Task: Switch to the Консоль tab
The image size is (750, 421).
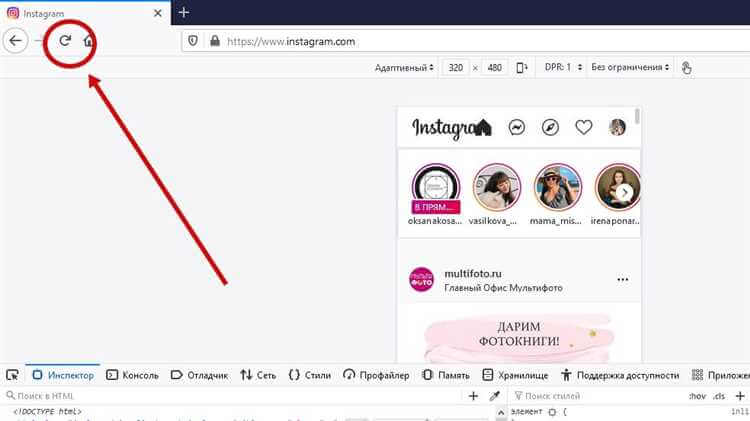Action: click(x=132, y=375)
